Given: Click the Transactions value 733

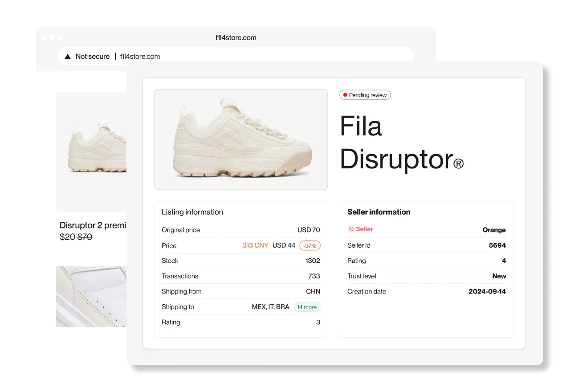Looking at the screenshot, I should (314, 276).
